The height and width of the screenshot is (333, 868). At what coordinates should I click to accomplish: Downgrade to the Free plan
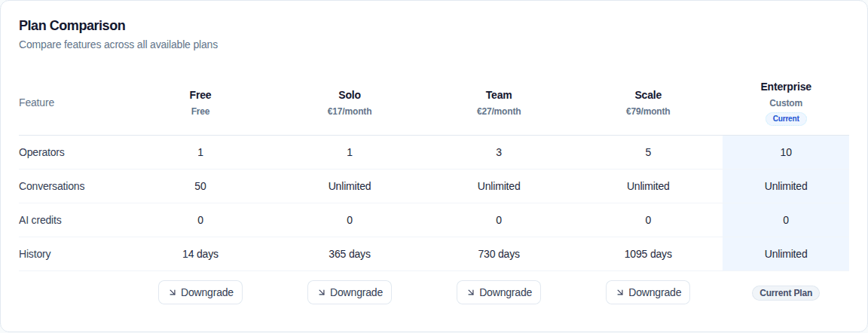tap(200, 292)
